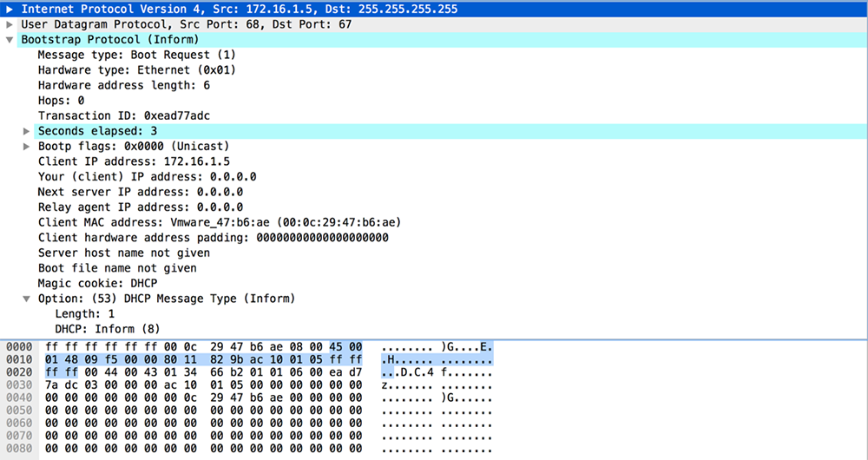Viewport: 868px width, 460px height.
Task: Click hex offset 0050 row
Action: point(19,411)
